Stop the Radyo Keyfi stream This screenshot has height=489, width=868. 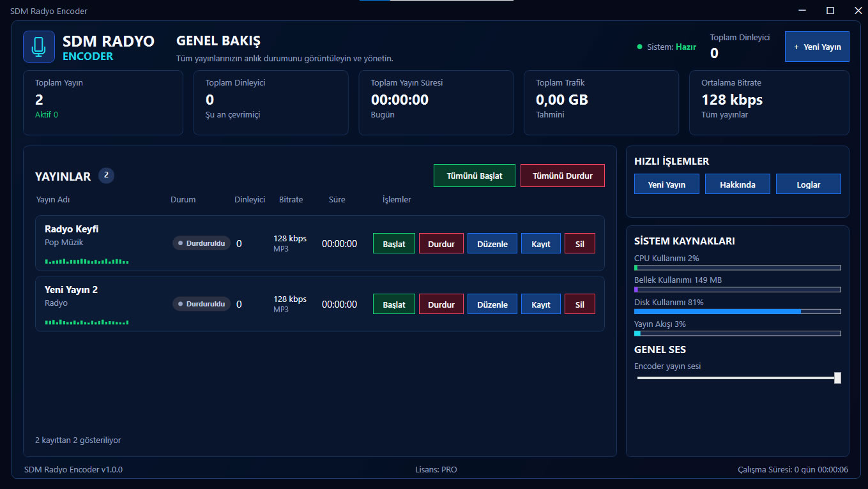point(441,243)
